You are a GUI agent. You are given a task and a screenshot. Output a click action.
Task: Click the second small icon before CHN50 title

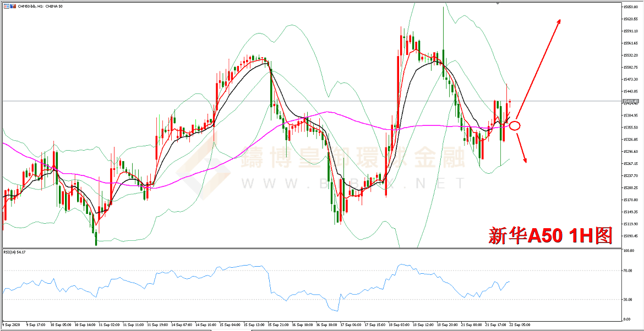(x=14, y=5)
